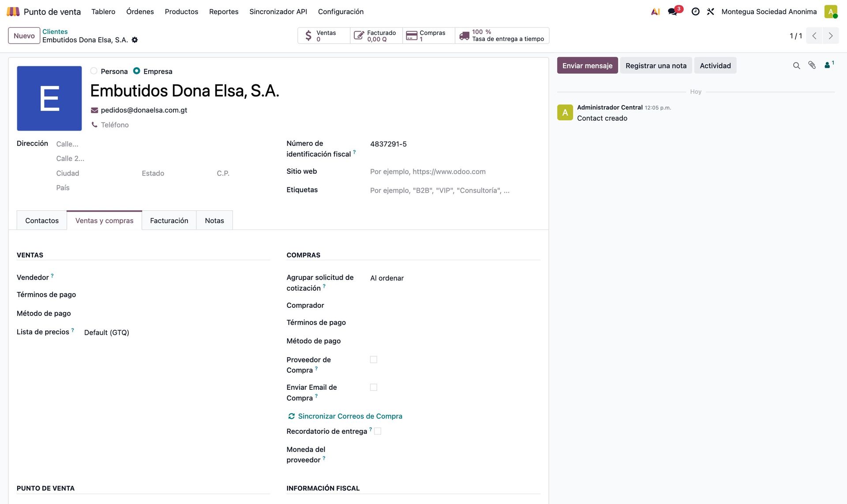Show followers icon in chatter
847x504 pixels.
point(829,65)
